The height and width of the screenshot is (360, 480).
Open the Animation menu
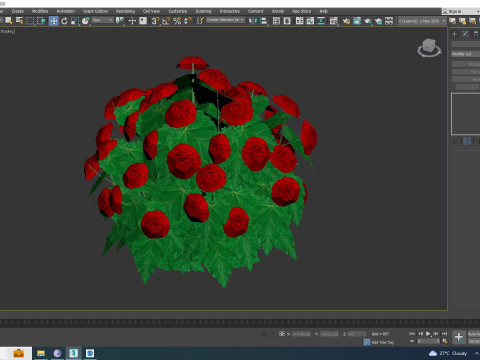point(66,11)
